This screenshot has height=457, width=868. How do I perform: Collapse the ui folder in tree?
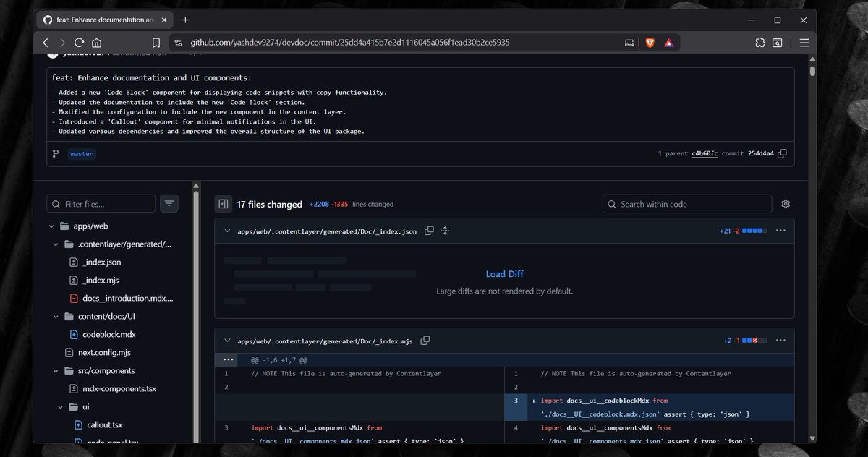tap(61, 406)
